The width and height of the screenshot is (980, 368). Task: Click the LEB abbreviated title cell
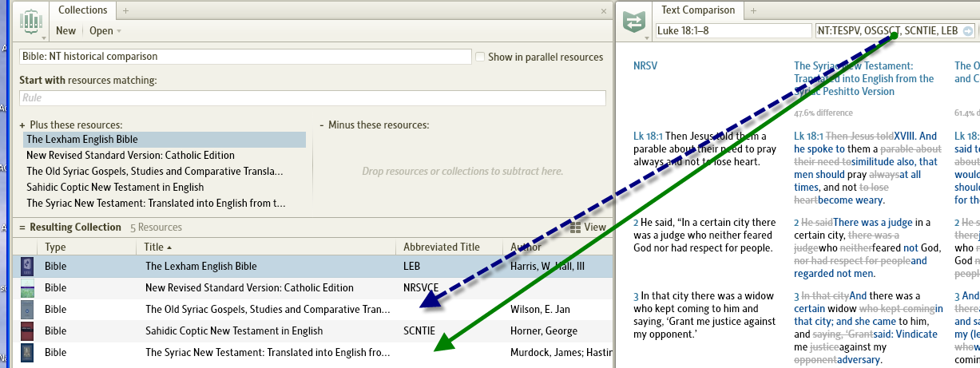click(412, 266)
